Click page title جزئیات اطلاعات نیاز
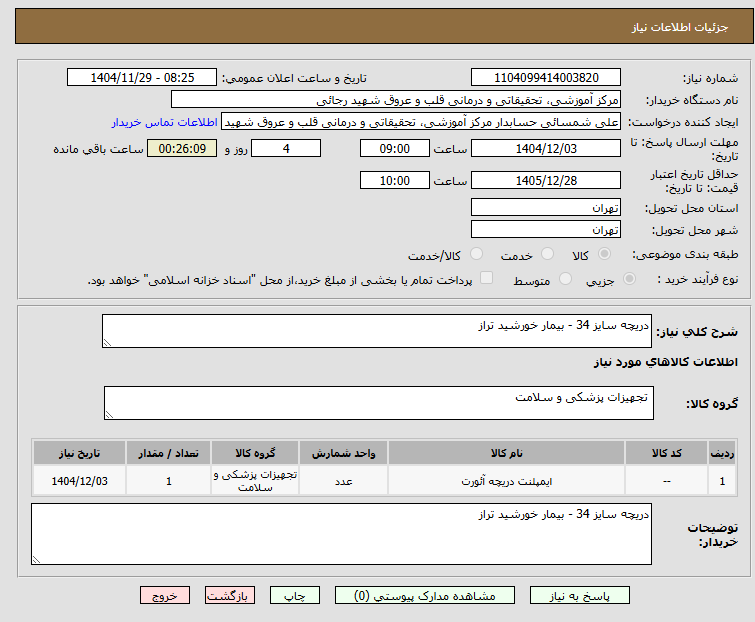Viewport: 755px width, 622px height. click(x=680, y=27)
